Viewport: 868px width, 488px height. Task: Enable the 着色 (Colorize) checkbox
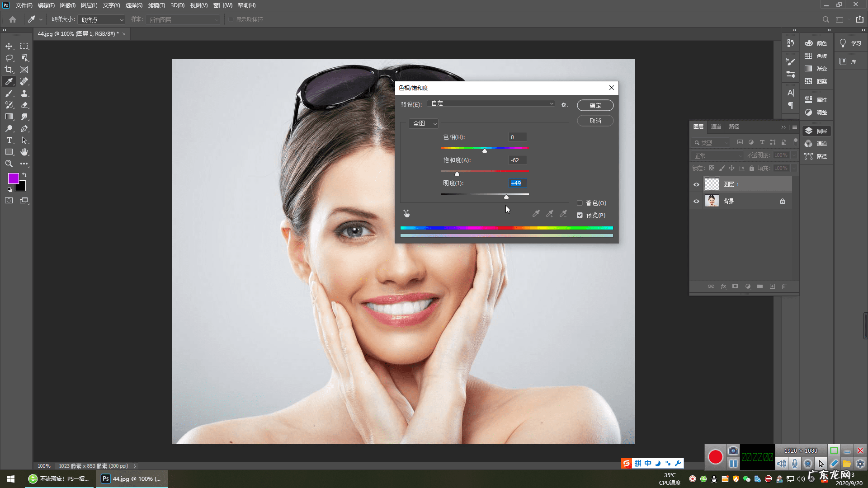580,203
